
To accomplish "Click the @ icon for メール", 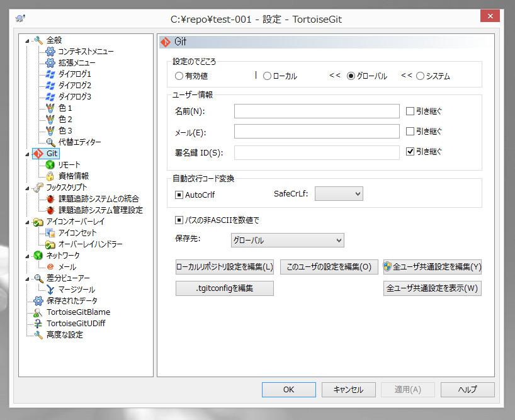I will pos(50,267).
